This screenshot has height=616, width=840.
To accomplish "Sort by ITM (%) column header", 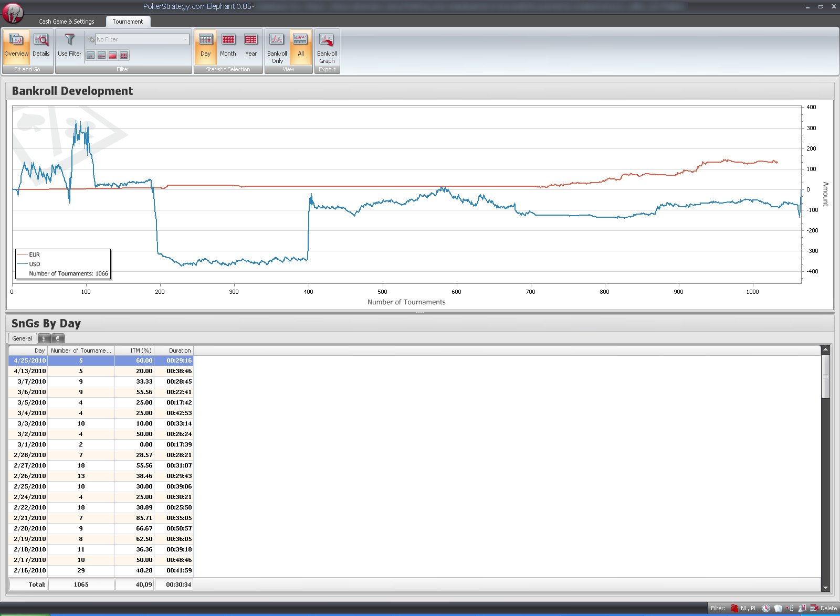I will (134, 351).
